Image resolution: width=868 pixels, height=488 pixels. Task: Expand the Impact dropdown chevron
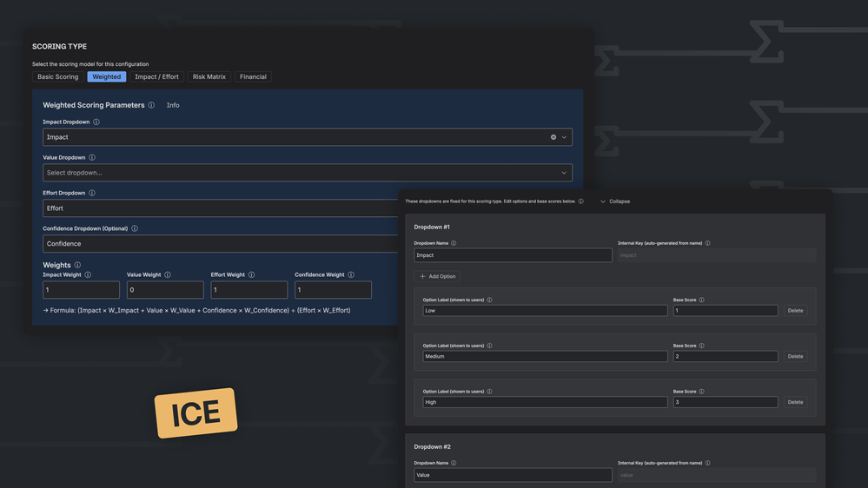pos(564,137)
